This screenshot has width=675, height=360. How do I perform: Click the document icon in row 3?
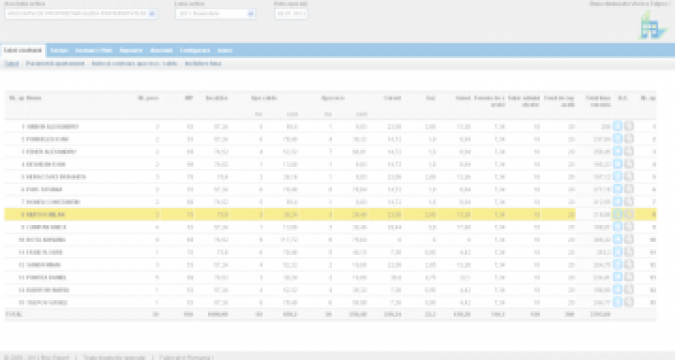click(629, 151)
